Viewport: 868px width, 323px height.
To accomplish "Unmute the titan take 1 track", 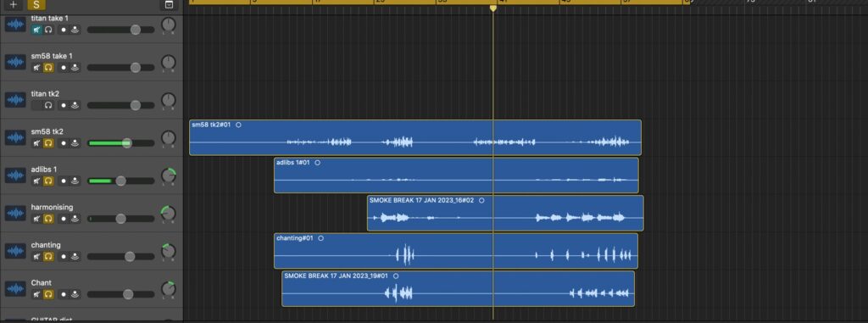I will pos(36,30).
